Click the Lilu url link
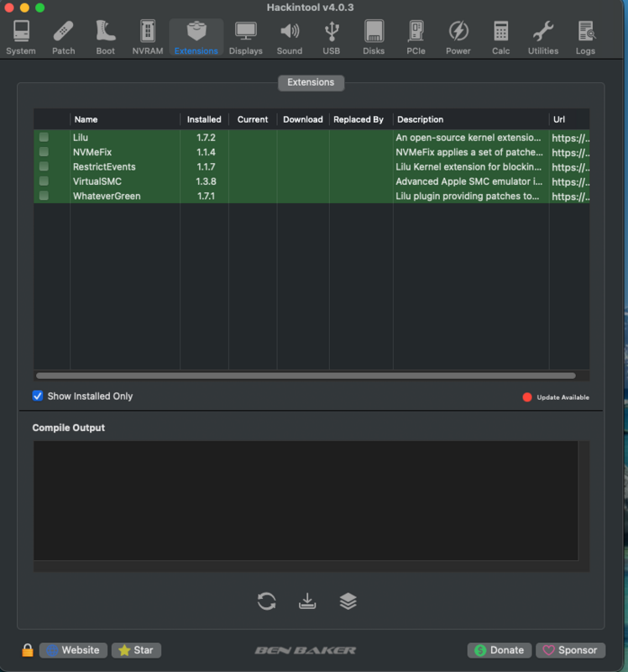 click(x=571, y=138)
